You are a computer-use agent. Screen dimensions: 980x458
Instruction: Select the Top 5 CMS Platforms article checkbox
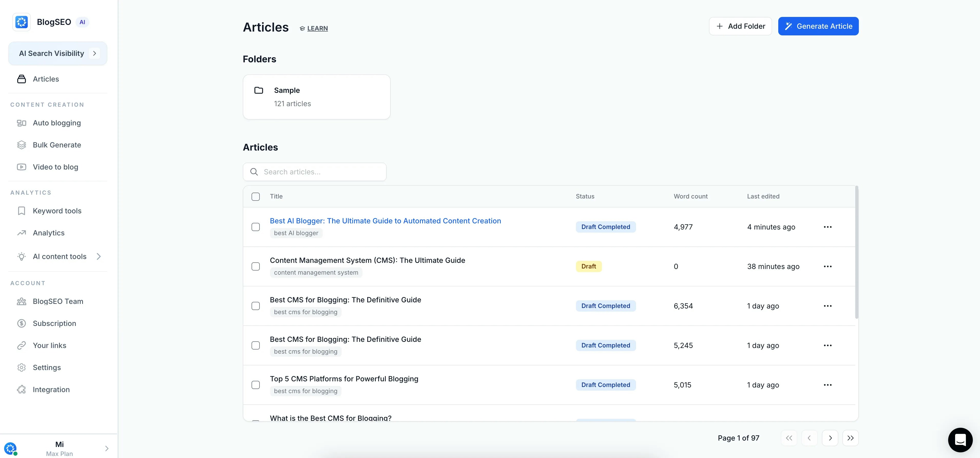tap(256, 385)
